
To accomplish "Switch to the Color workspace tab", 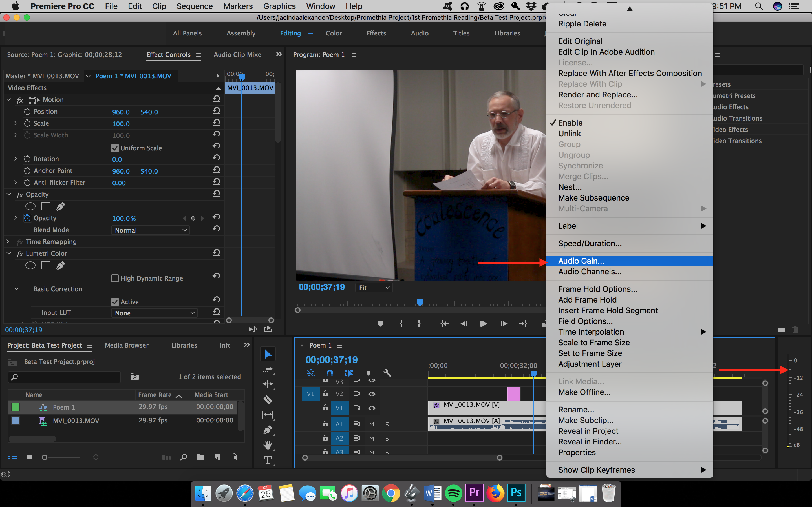I will [x=334, y=33].
